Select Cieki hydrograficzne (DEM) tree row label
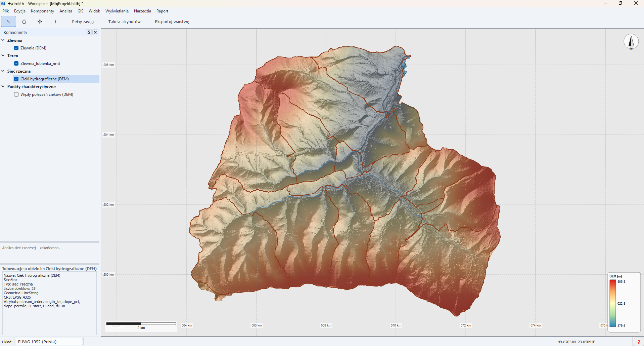The height and width of the screenshot is (346, 644). coord(45,79)
